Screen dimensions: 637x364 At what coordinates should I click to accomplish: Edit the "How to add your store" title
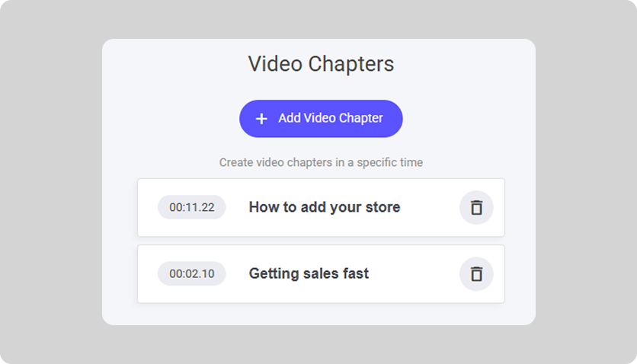pos(324,207)
